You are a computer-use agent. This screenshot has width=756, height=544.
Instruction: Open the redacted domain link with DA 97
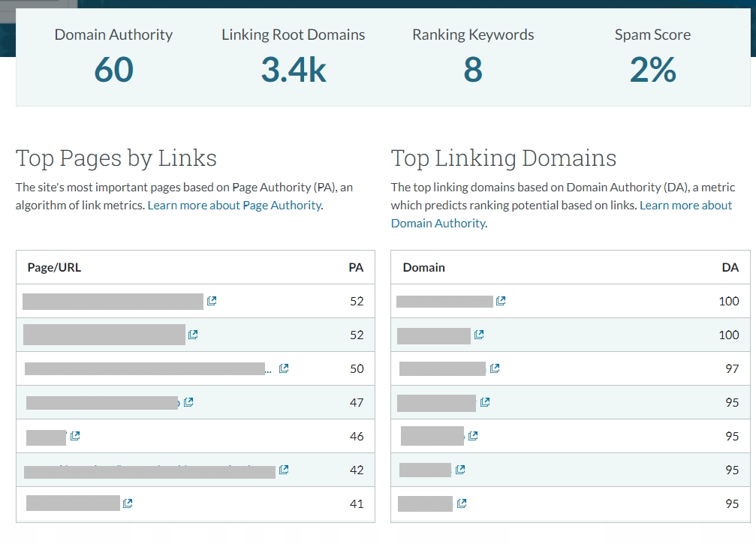point(442,368)
